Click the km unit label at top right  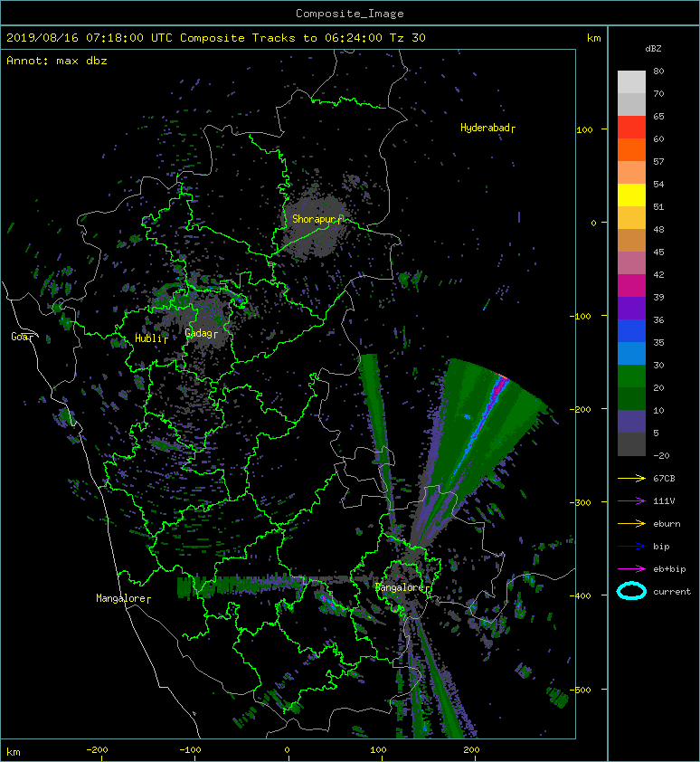click(x=593, y=37)
